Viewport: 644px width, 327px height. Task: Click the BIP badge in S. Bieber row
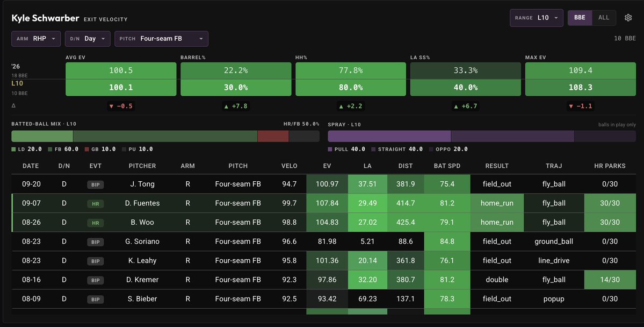[x=95, y=300]
